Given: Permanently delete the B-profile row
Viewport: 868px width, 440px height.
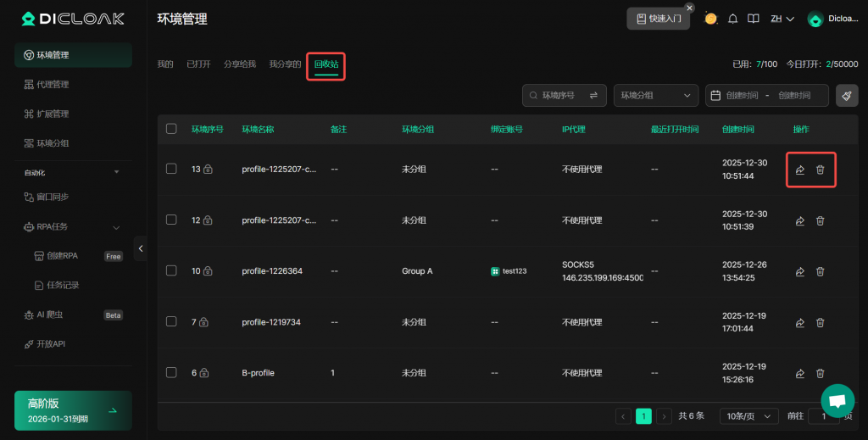Looking at the screenshot, I should click(x=820, y=373).
